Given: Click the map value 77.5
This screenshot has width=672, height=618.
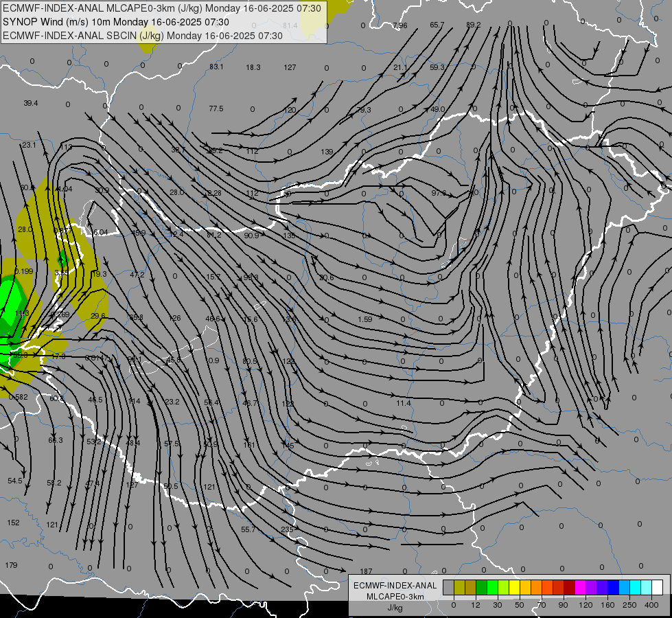Looking at the screenshot, I should click(216, 108).
